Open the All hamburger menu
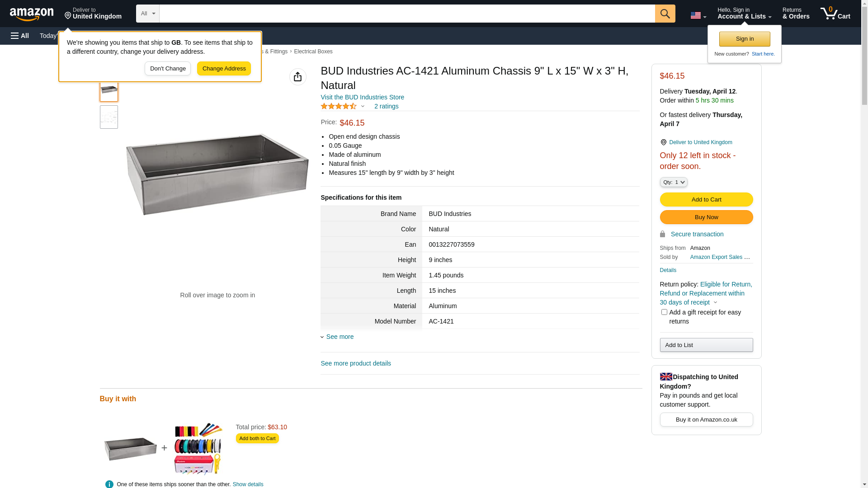868x488 pixels. click(20, 36)
